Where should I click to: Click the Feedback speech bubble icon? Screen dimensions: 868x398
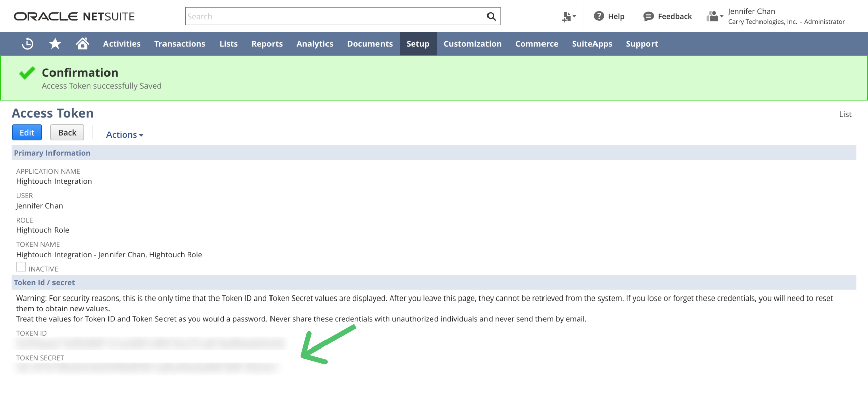(648, 16)
